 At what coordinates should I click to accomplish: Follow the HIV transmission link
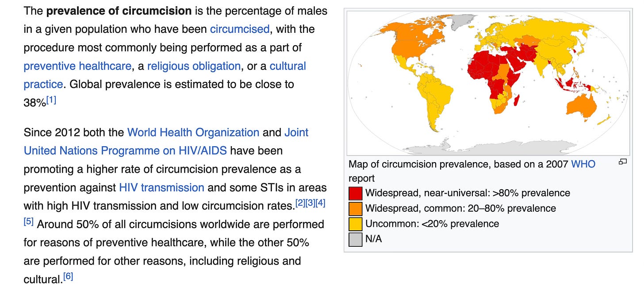[161, 187]
